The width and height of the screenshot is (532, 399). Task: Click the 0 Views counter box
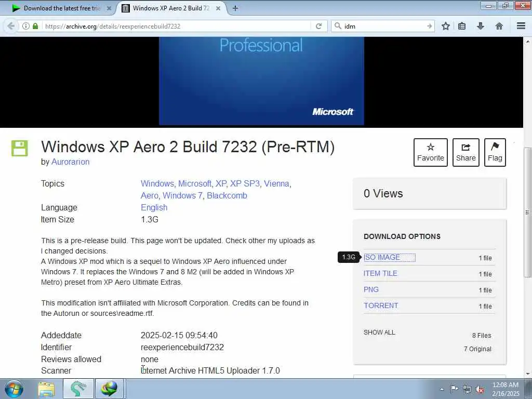point(430,193)
